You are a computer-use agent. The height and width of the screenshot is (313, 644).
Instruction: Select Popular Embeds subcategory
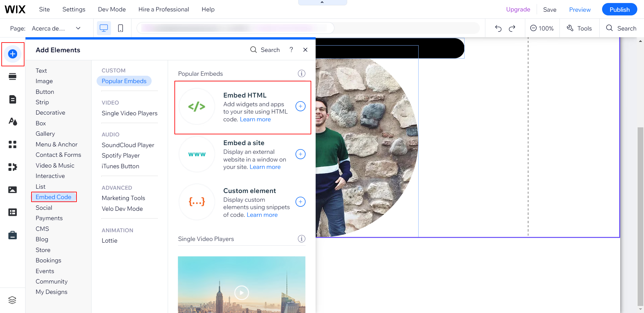[124, 81]
